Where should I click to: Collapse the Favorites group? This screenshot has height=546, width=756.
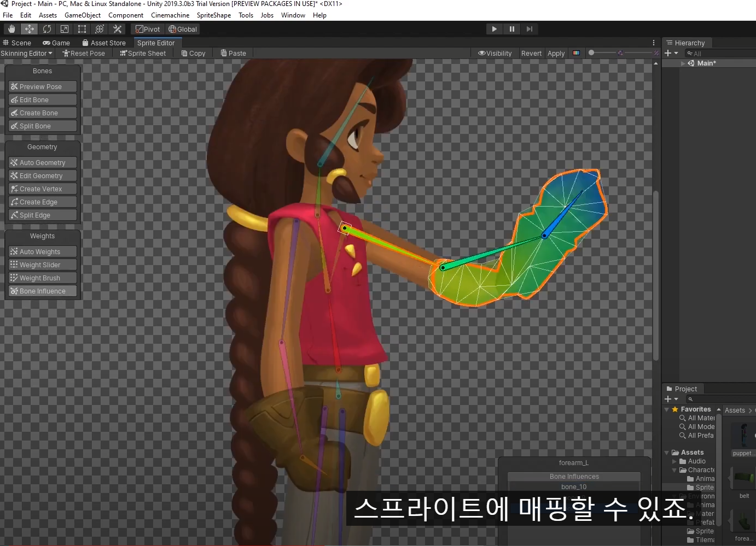pyautogui.click(x=667, y=409)
